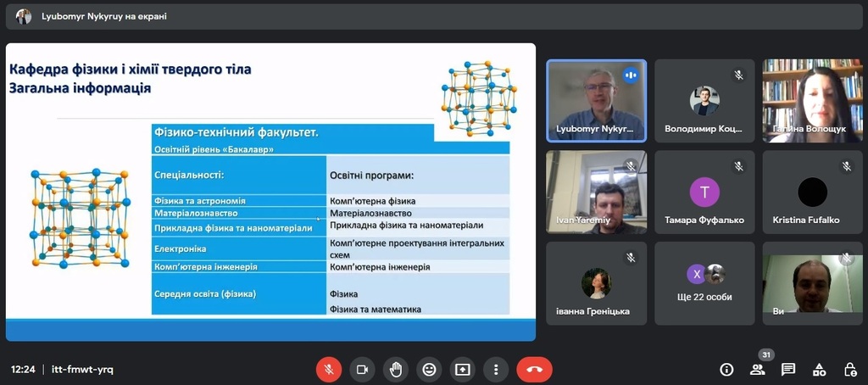Toggle the camera on or off

tap(362, 370)
